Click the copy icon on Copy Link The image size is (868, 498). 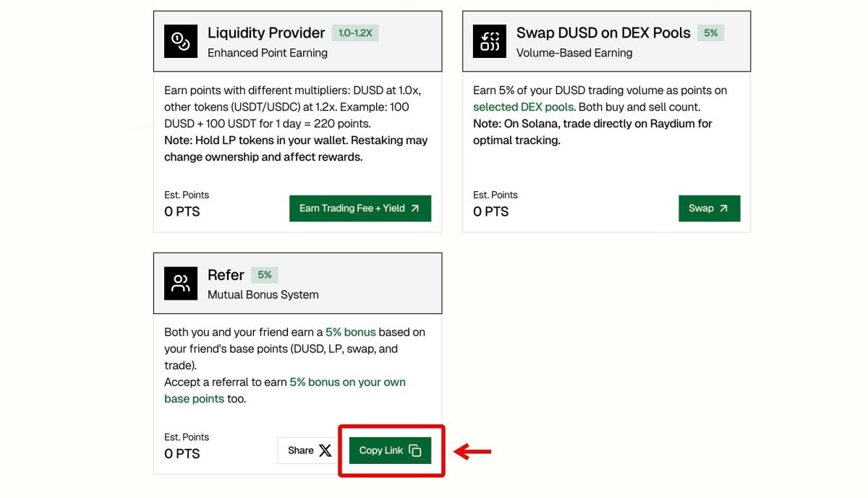click(415, 450)
